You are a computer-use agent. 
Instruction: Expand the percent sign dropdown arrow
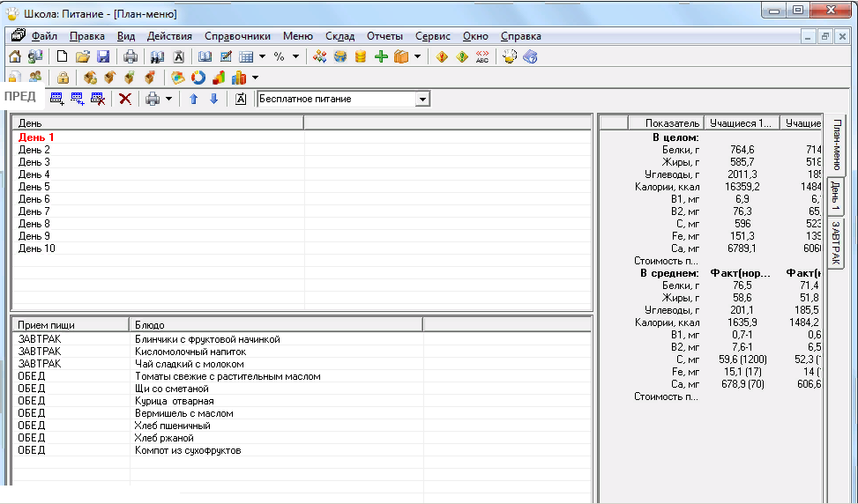click(x=296, y=56)
